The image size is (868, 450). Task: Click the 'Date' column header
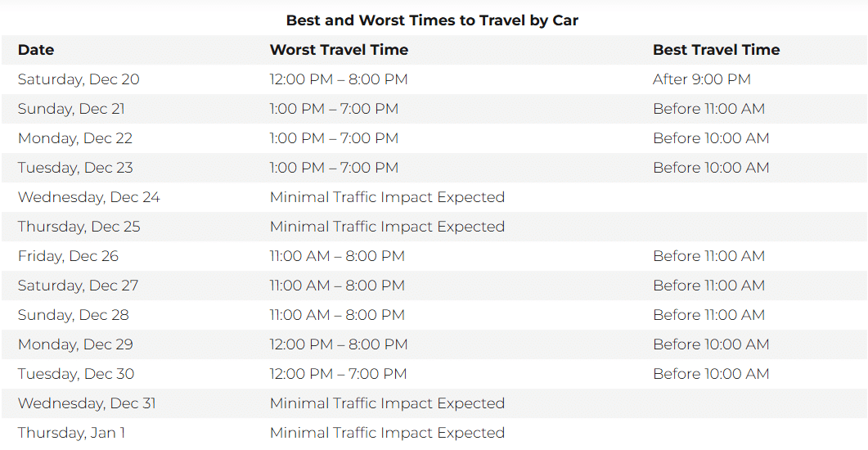click(36, 50)
